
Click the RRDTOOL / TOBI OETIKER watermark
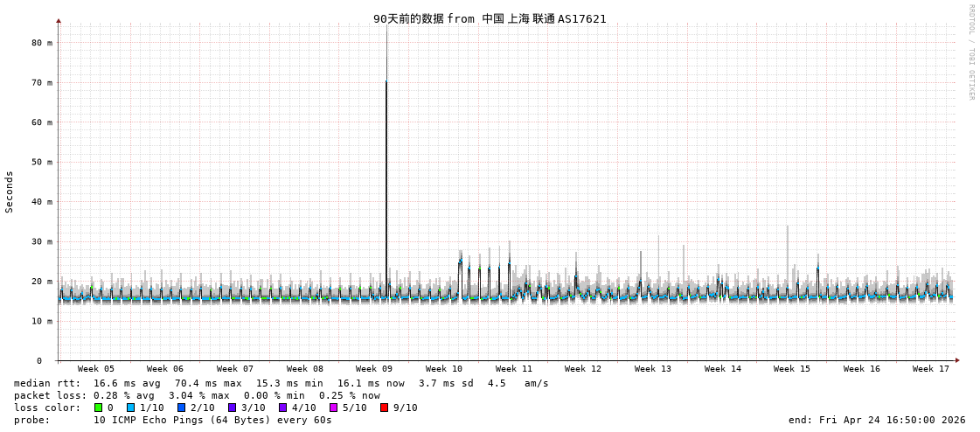[970, 52]
